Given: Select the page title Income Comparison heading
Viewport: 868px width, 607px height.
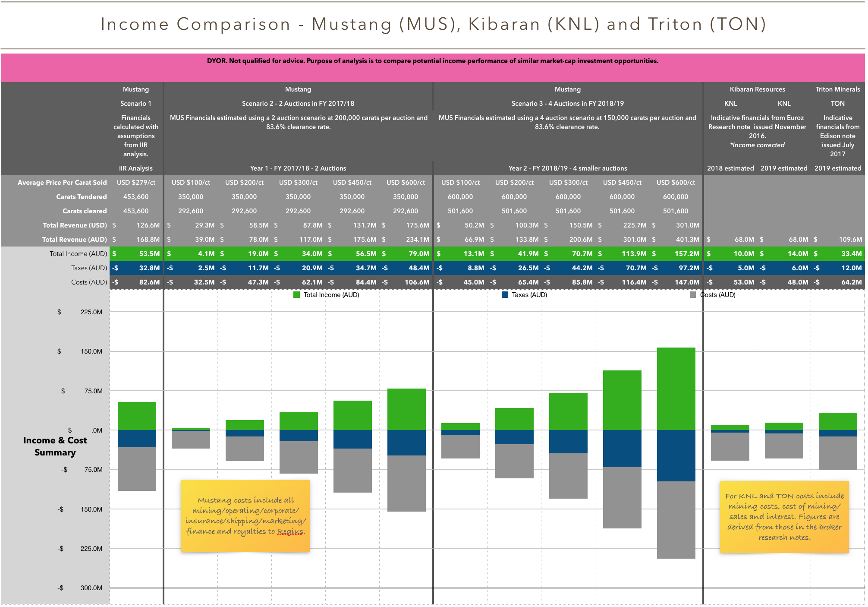Looking at the screenshot, I should point(433,24).
